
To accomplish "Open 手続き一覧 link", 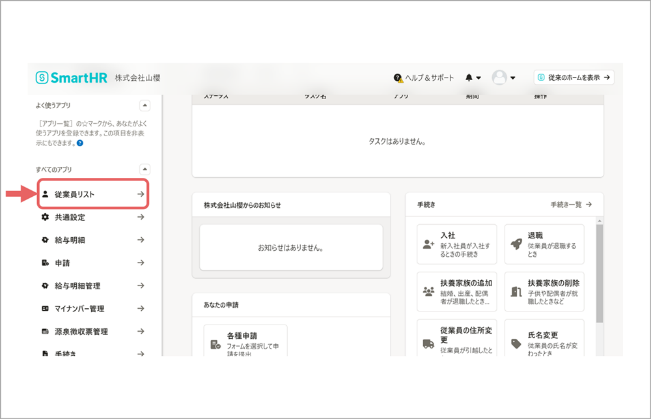I will click(571, 205).
